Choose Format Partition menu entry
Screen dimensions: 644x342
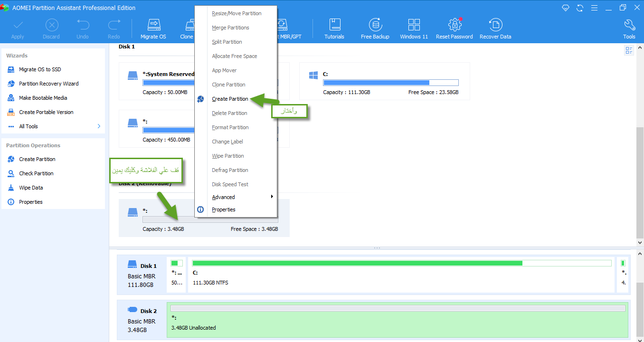click(230, 127)
